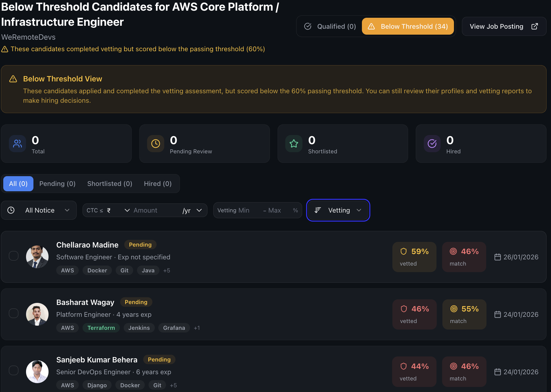Switch to the Pending (0) tab
The width and height of the screenshot is (551, 392).
coord(57,184)
